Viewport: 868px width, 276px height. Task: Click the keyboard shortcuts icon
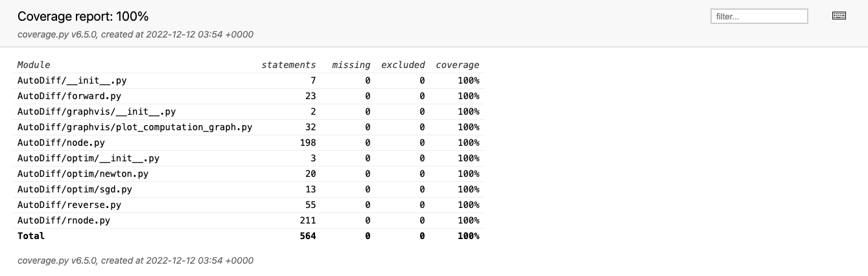[x=839, y=16]
